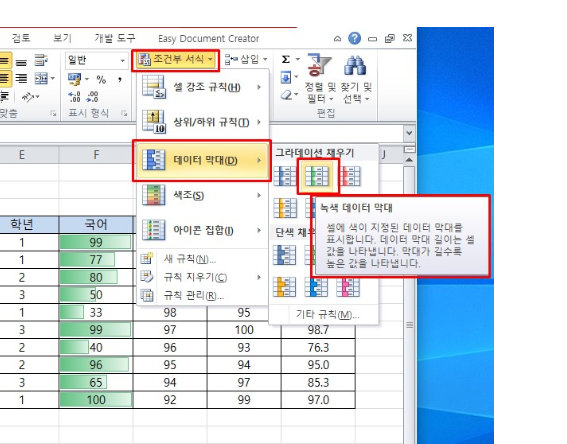This screenshot has height=444, width=567.
Task: Select the cell with value 76.3
Action: [318, 347]
